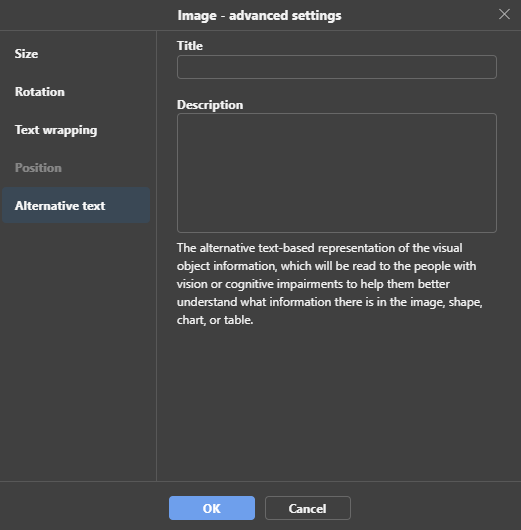The image size is (521, 530).
Task: Click the 'chart, or table.' help line
Action: (x=215, y=320)
